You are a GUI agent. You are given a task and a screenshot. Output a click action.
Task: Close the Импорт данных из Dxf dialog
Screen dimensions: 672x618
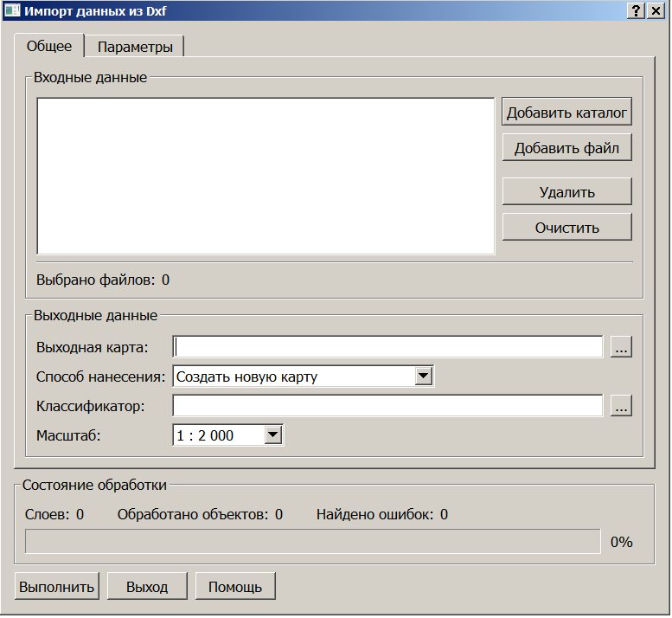click(656, 10)
